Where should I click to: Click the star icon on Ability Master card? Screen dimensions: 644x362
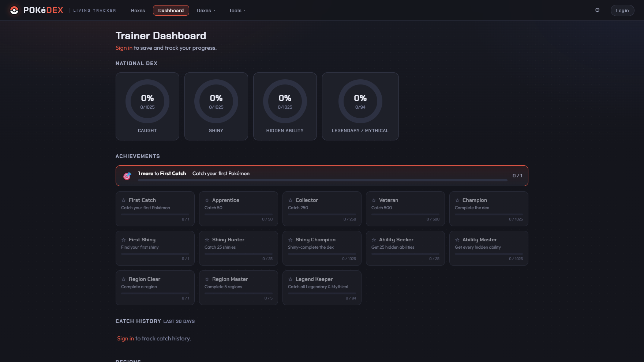coord(457,240)
